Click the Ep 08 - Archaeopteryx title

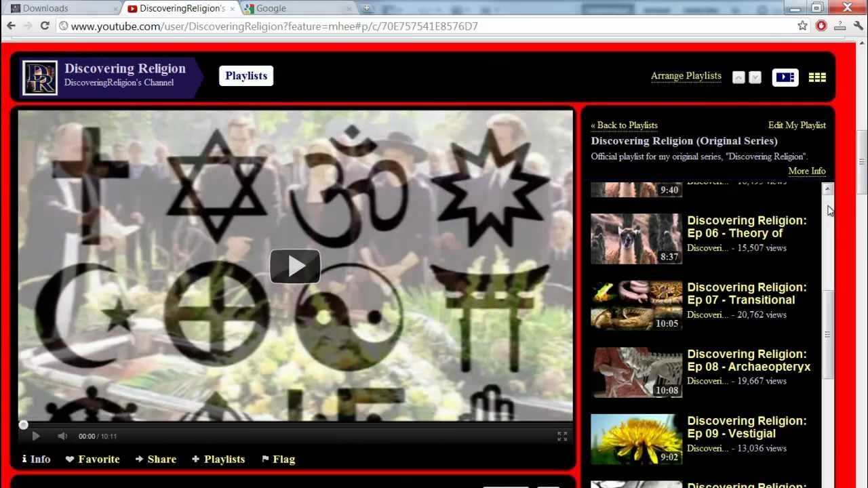coord(749,360)
